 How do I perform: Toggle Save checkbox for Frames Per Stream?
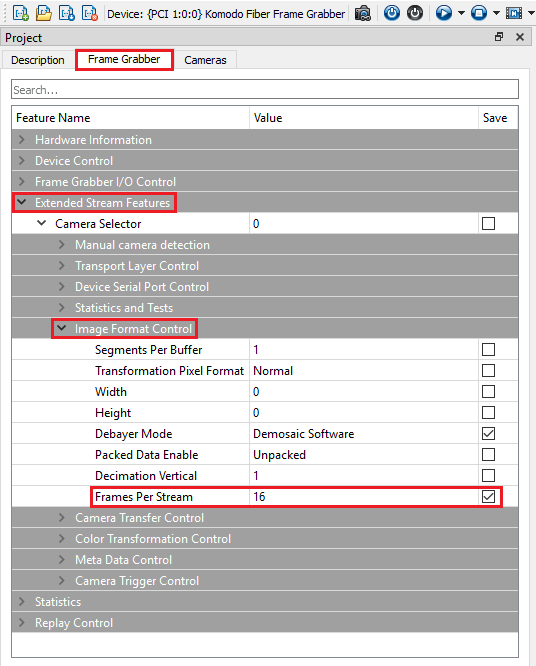click(488, 497)
